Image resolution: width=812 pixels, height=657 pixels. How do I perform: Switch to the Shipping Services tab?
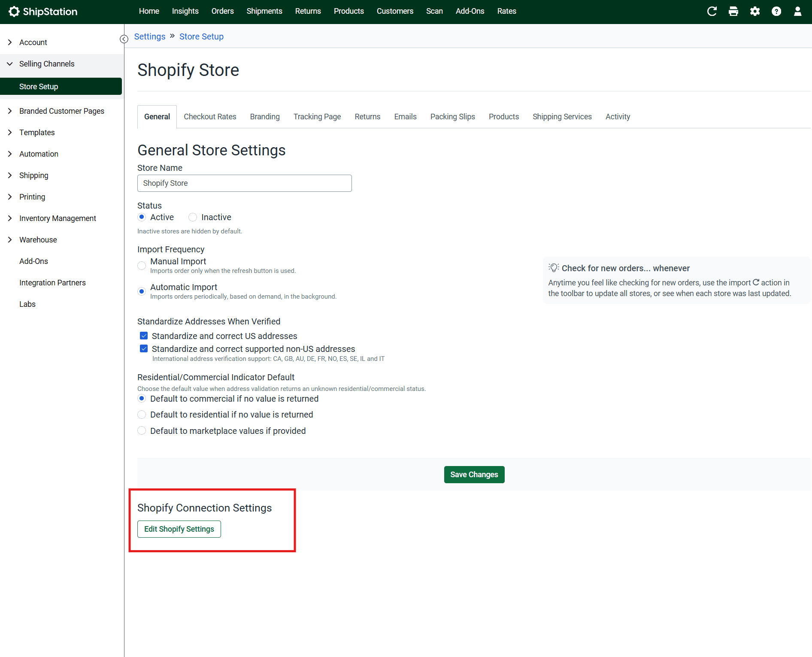(562, 117)
